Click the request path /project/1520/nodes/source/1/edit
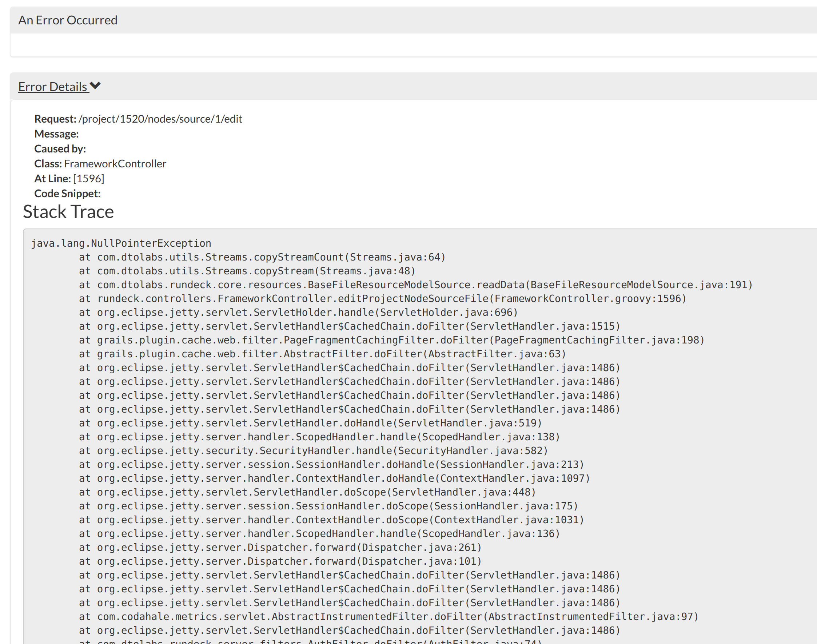This screenshot has width=817, height=644. tap(160, 119)
